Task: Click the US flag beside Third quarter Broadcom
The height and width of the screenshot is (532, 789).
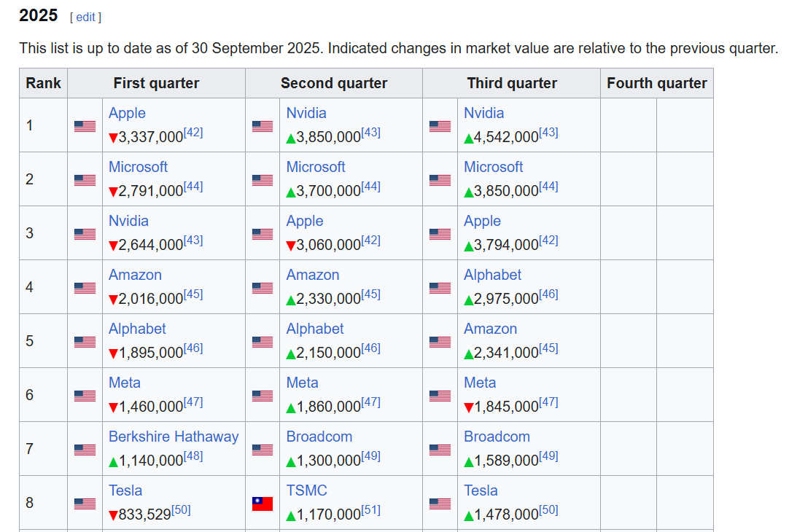Action: tap(440, 450)
